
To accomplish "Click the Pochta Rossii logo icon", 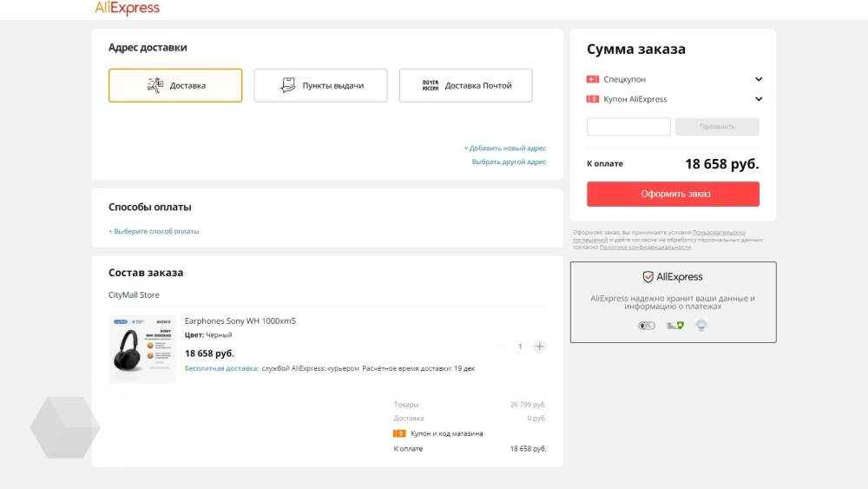I will (x=431, y=85).
